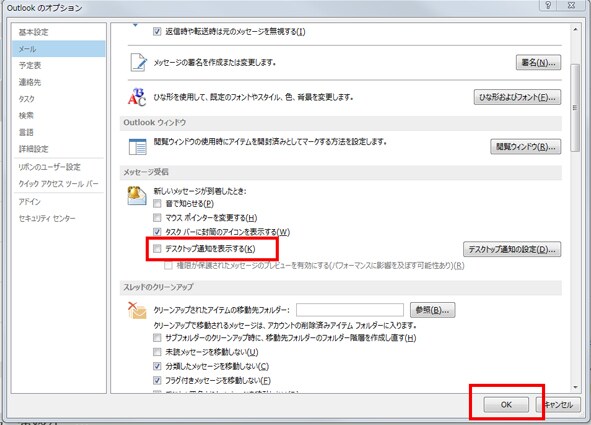
Task: Enable 未読メッセージを移動しない checkbox
Action: click(x=157, y=352)
